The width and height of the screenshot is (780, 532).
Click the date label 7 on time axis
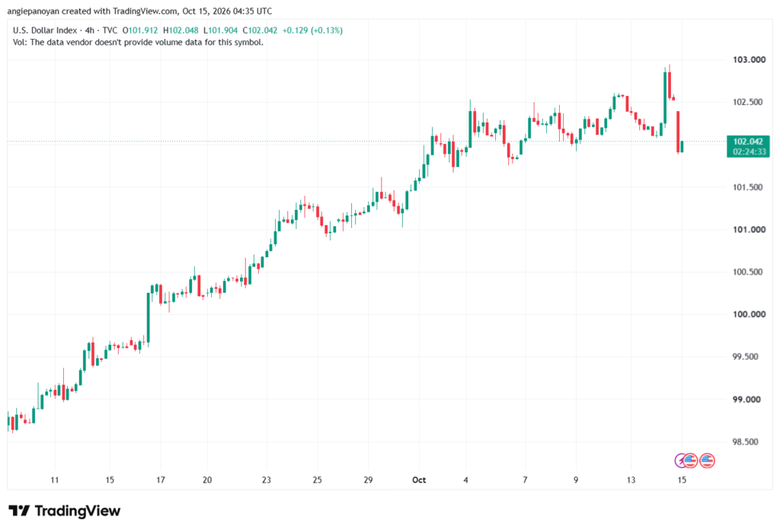pyautogui.click(x=525, y=479)
